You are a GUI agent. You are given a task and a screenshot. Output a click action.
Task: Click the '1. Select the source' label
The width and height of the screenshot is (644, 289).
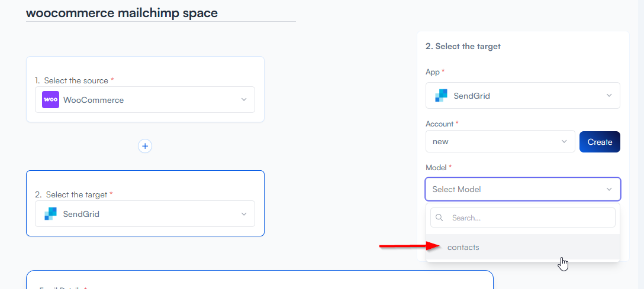(x=76, y=80)
